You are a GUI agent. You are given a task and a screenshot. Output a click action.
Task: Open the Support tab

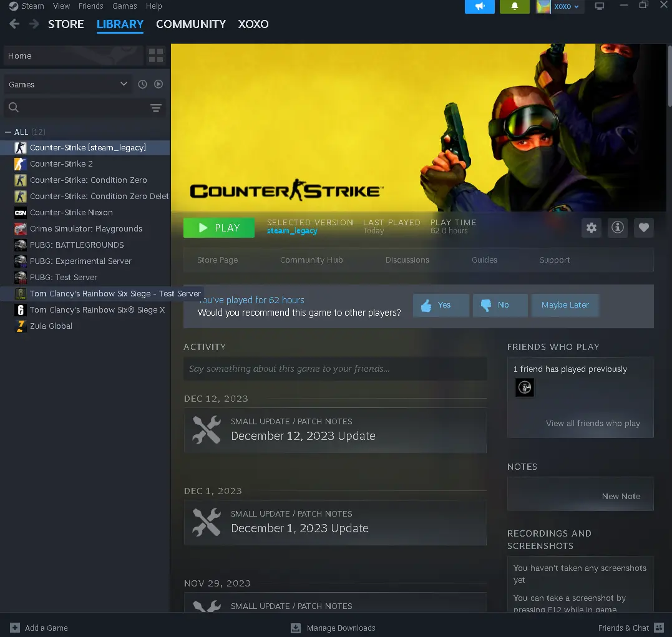click(x=555, y=260)
